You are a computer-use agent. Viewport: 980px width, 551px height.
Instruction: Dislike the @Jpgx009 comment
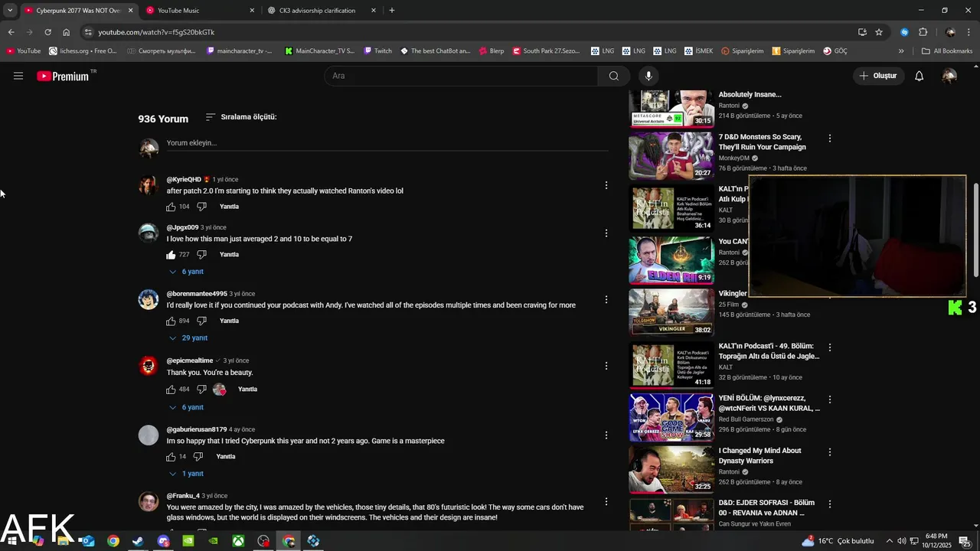coord(201,255)
